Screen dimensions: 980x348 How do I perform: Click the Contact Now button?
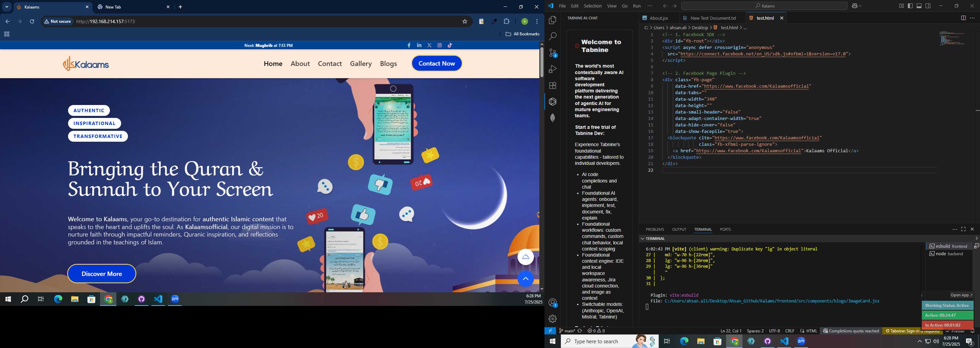437,64
